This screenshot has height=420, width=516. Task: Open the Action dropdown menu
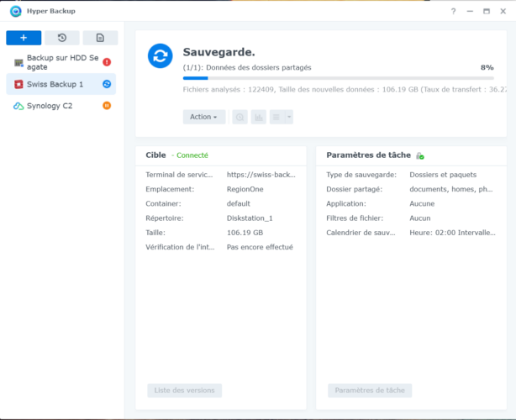pyautogui.click(x=204, y=117)
